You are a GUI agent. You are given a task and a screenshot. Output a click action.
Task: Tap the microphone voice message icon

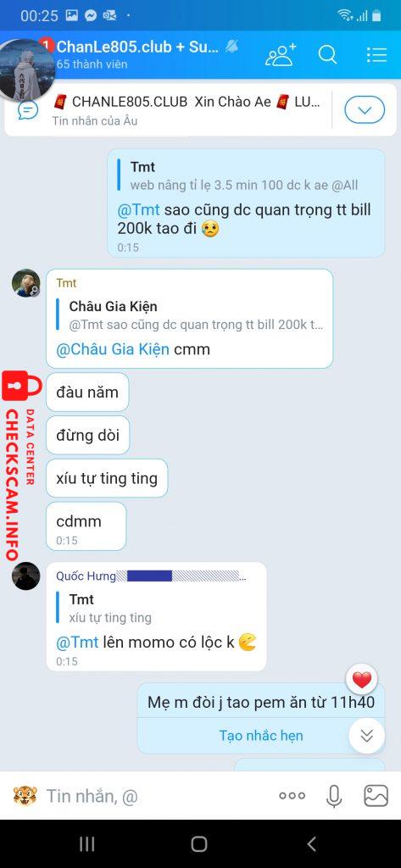[333, 796]
